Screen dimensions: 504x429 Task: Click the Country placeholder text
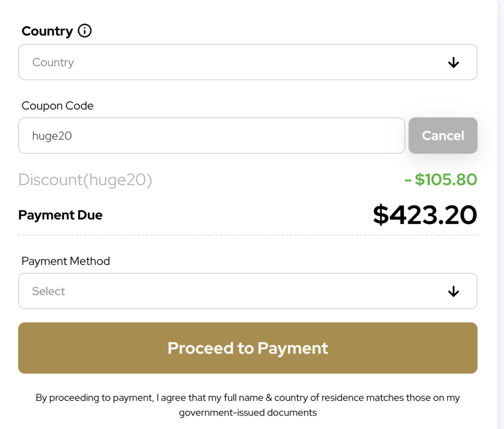pyautogui.click(x=53, y=63)
